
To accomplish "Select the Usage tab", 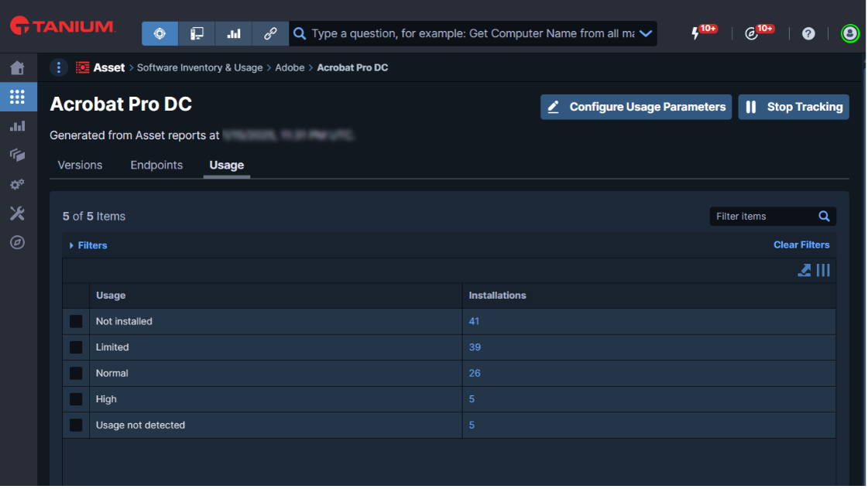I will click(226, 165).
